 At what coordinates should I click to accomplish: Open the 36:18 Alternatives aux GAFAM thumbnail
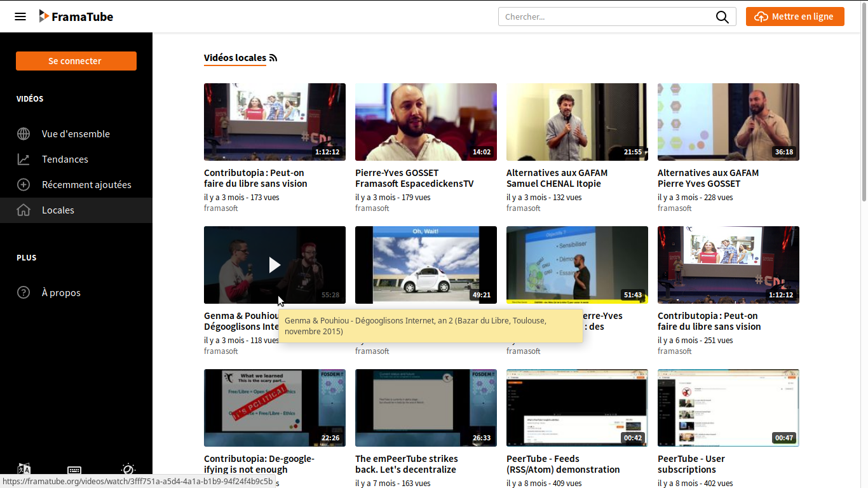[728, 122]
